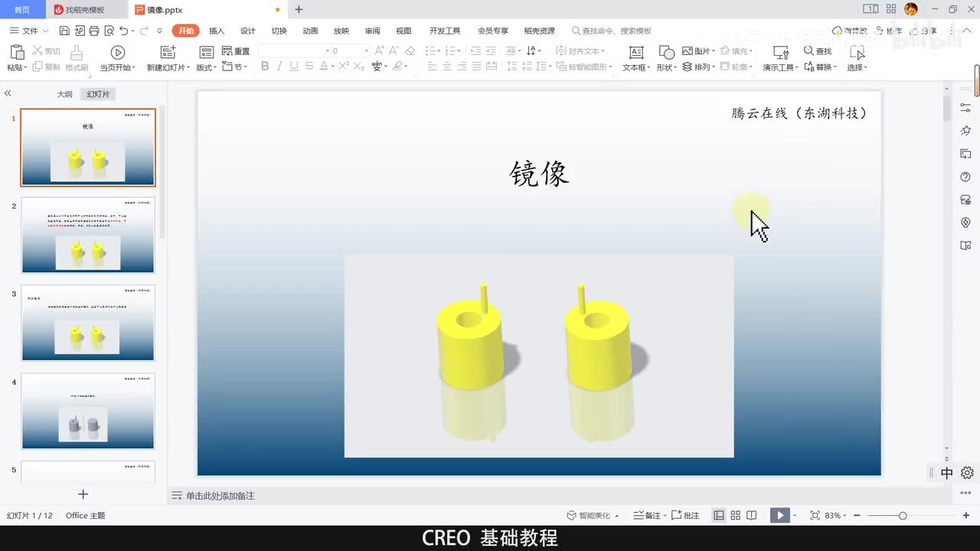Switch to the 大纲 outline tab
This screenshot has width=980, height=551.
[x=65, y=94]
